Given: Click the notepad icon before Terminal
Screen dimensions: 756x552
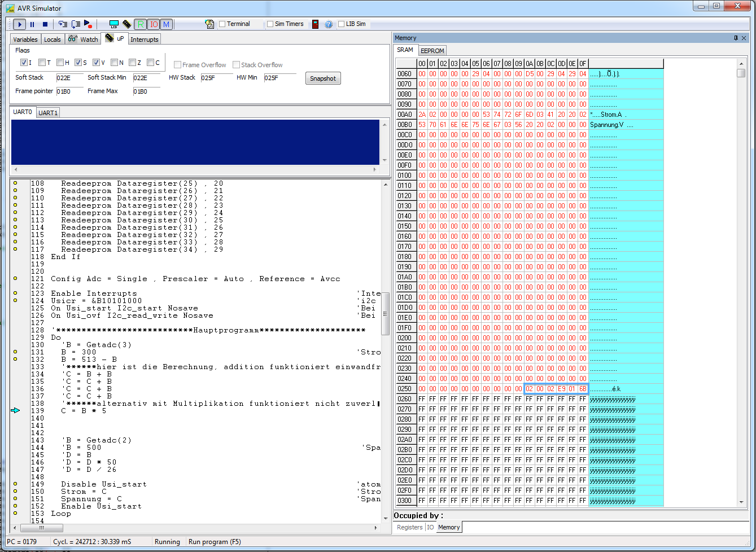Looking at the screenshot, I should [x=209, y=24].
